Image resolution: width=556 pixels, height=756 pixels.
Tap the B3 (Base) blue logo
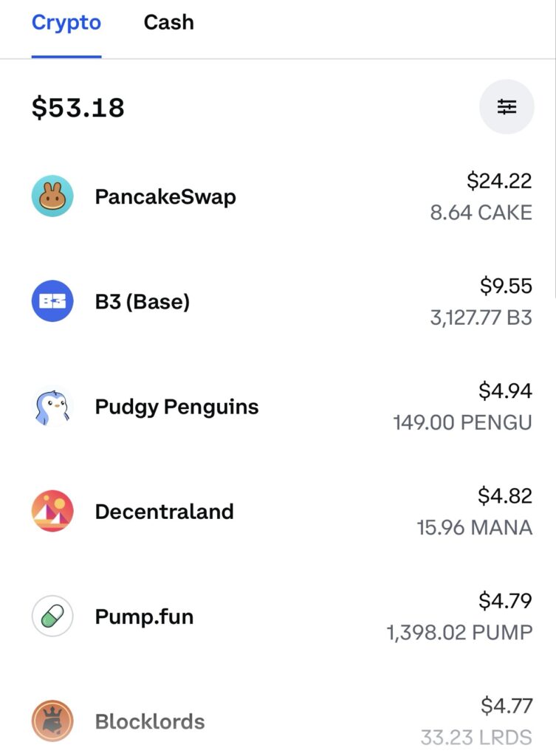click(x=52, y=301)
